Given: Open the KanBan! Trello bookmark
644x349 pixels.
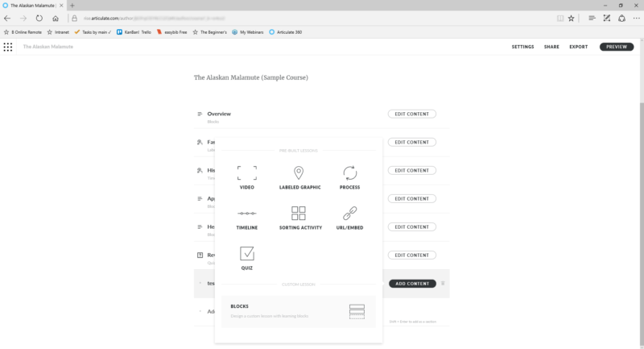Looking at the screenshot, I should (134, 32).
